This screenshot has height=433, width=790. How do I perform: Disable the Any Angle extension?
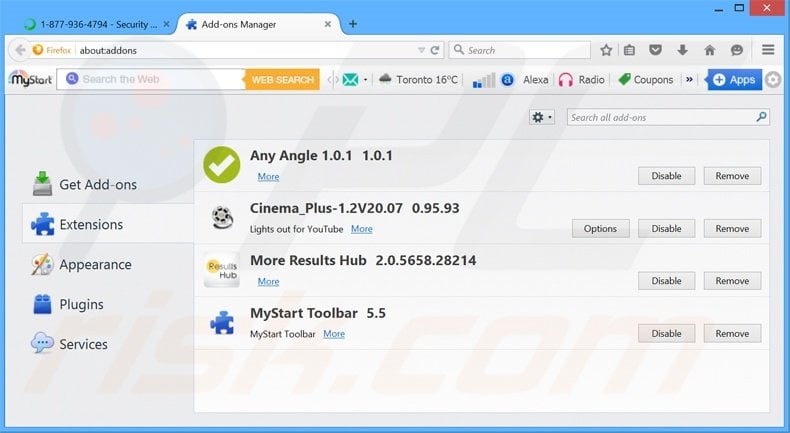pos(666,176)
